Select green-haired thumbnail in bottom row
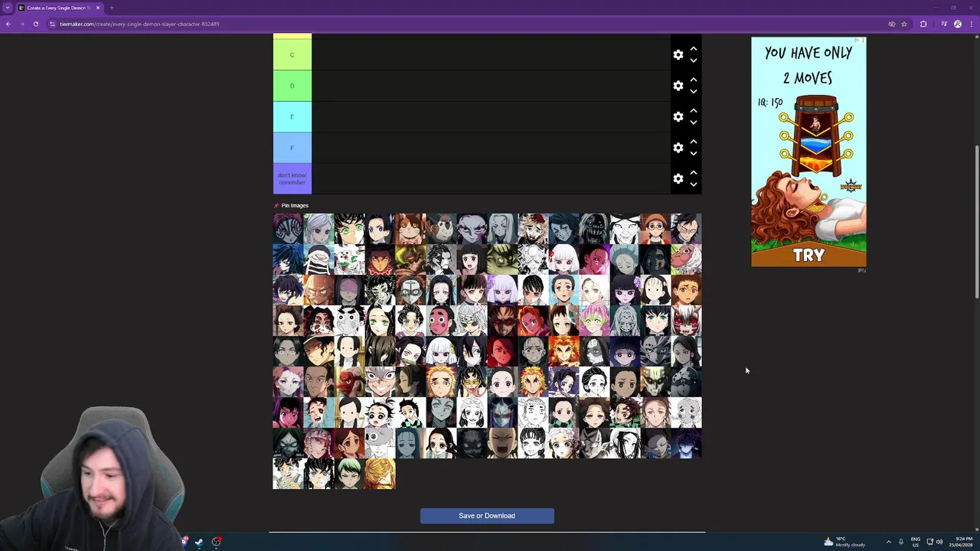The width and height of the screenshot is (980, 551). (x=349, y=474)
